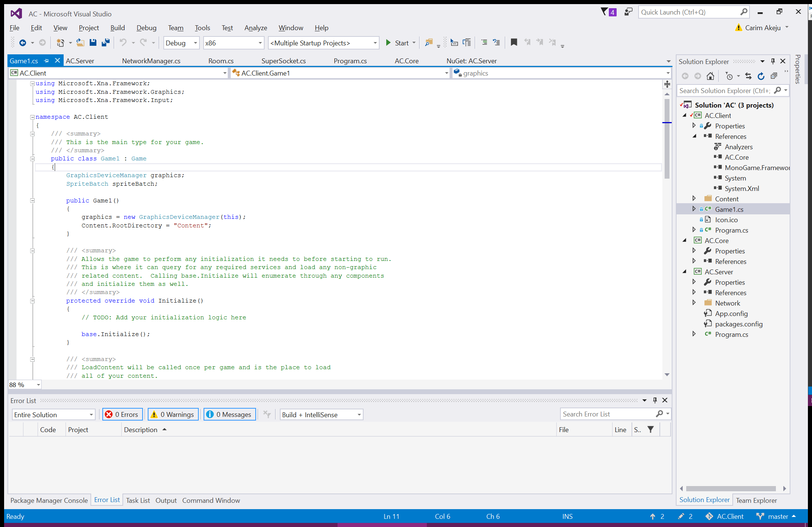Viewport: 812px width, 527px height.
Task: Pin the Solution Explorer panel
Action: coord(773,61)
